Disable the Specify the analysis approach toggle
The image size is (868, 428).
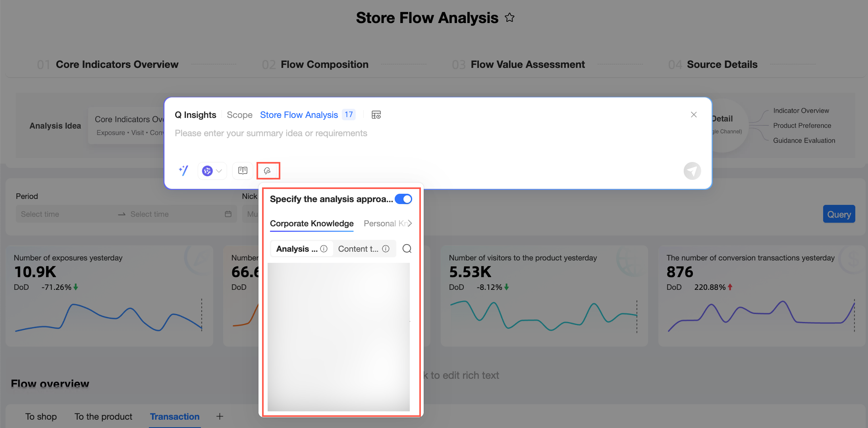(403, 199)
